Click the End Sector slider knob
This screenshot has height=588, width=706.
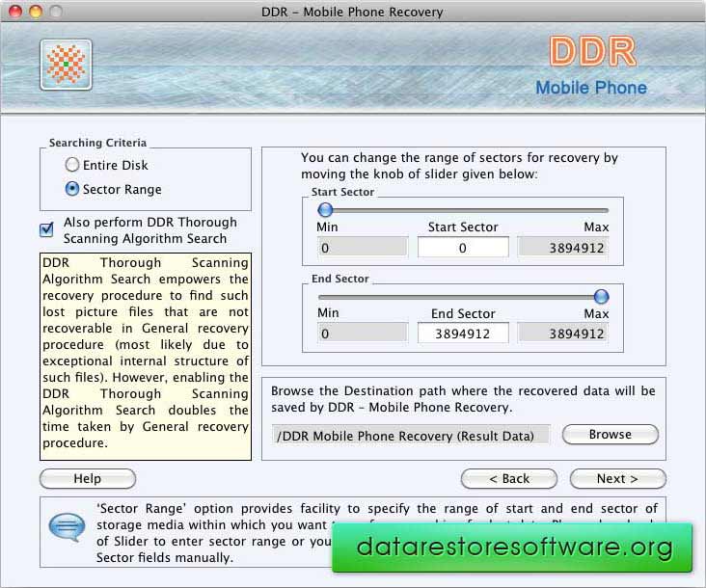601,297
